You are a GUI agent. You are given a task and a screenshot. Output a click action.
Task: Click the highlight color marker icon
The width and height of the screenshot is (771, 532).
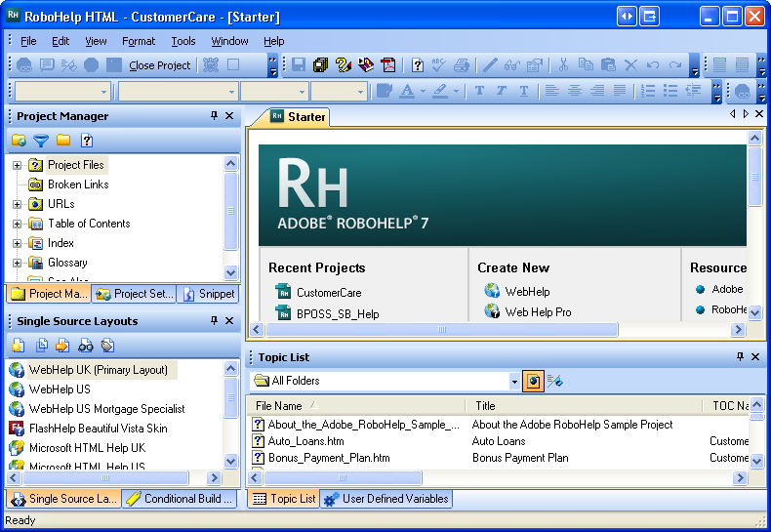[440, 91]
